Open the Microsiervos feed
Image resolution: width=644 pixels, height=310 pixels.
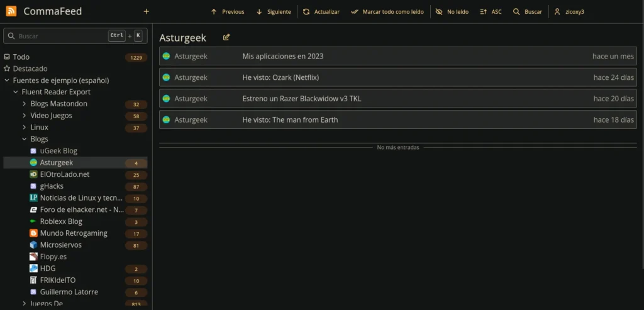[60, 245]
